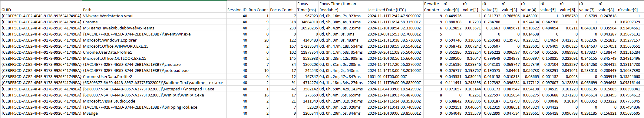Click the Chrome focus time cell 34684910
644x118 pixels.
click(308, 22)
